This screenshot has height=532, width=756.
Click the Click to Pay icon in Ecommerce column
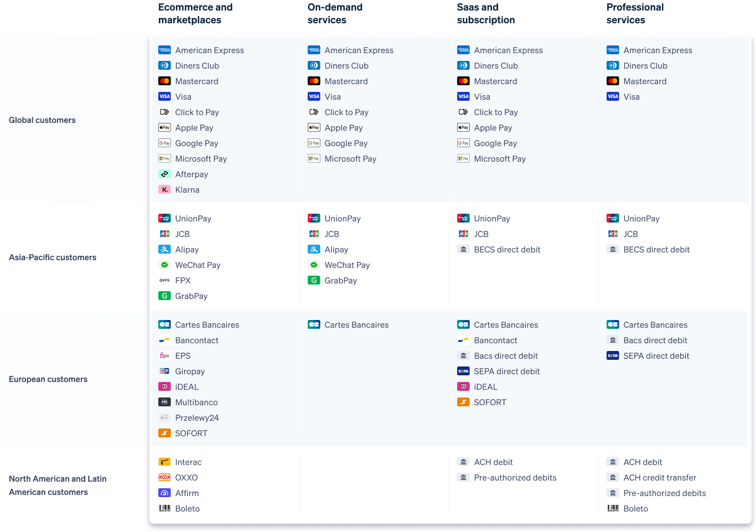pyautogui.click(x=164, y=112)
